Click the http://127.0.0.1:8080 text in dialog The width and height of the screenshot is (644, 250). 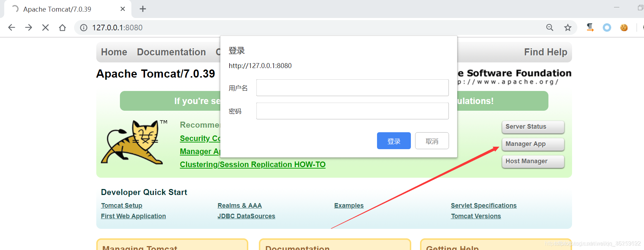pyautogui.click(x=260, y=66)
